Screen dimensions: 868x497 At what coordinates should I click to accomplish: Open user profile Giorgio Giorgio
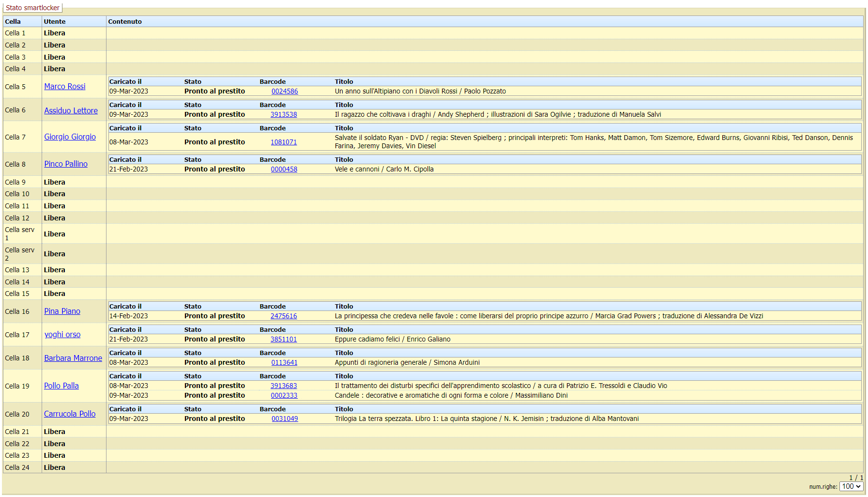[x=70, y=137]
